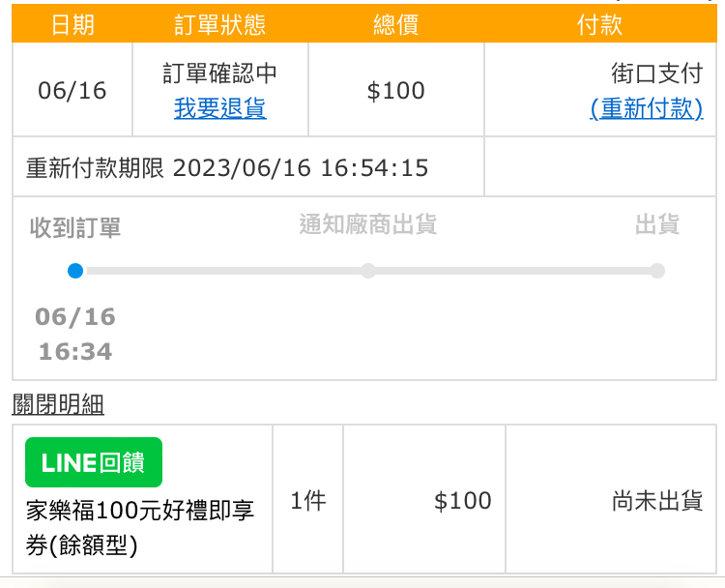The width and height of the screenshot is (725, 588).
Task: Click the 通知廠商出貨 progress dot
Action: [368, 271]
